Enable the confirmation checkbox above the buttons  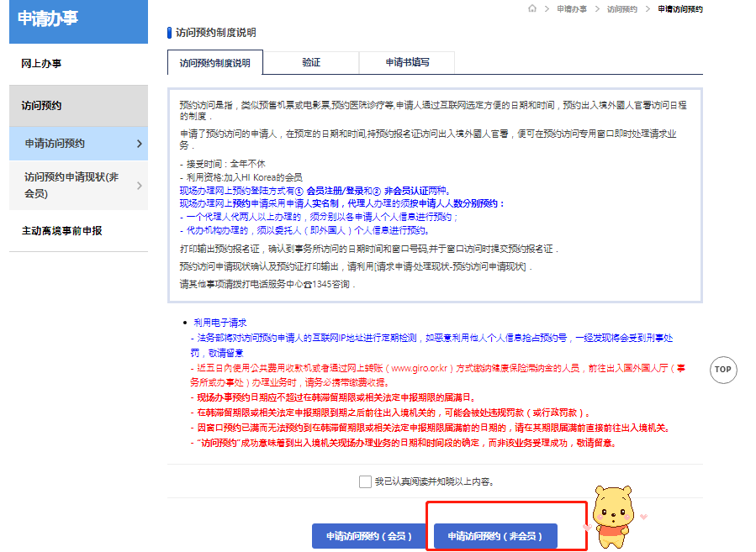364,481
